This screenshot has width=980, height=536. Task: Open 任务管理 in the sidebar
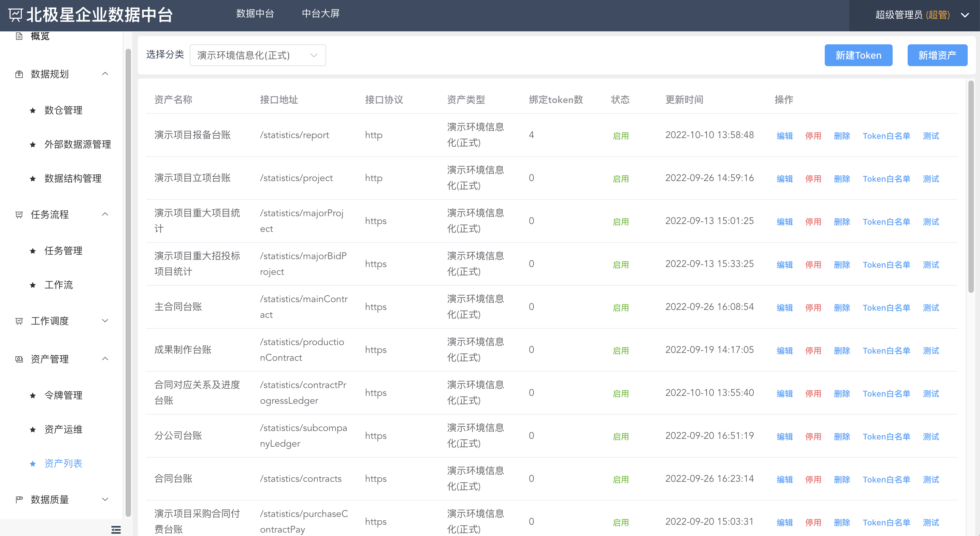click(x=63, y=251)
